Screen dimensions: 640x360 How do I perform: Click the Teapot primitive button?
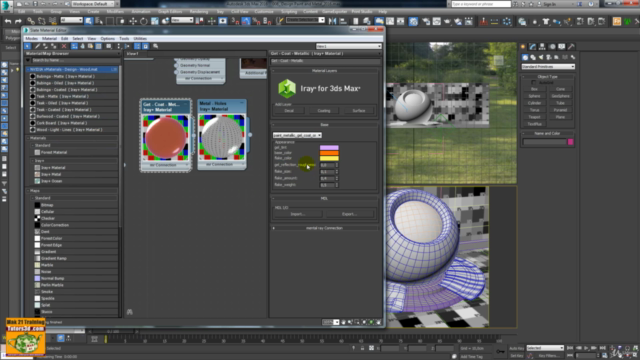point(534,117)
